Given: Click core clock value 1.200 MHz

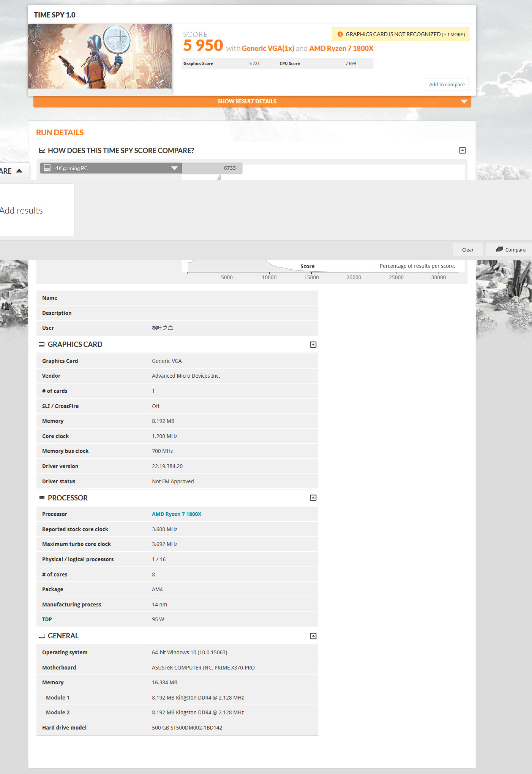Looking at the screenshot, I should point(165,436).
